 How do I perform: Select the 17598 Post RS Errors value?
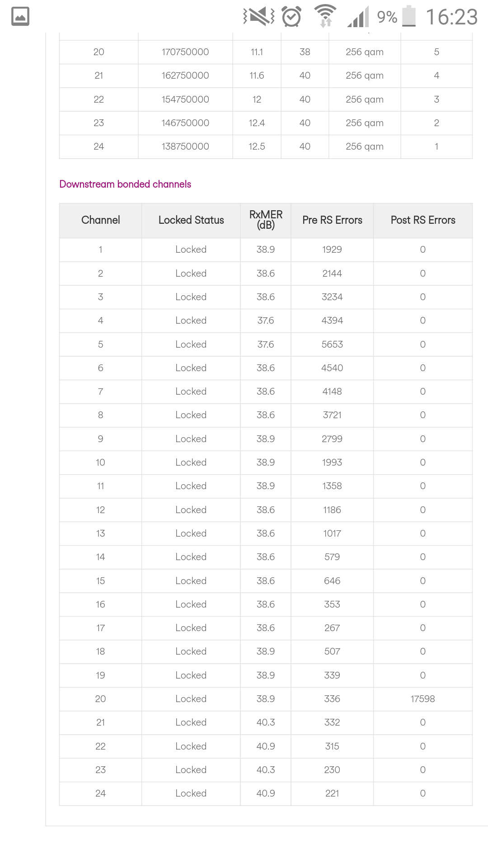(423, 699)
